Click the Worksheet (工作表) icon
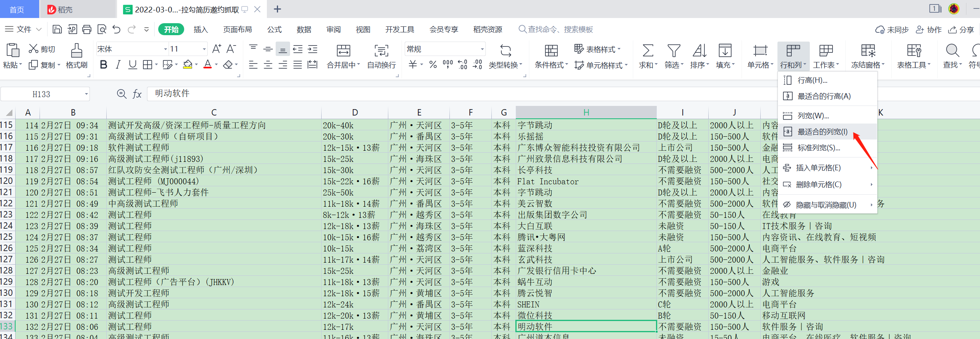The height and width of the screenshot is (339, 980). tap(826, 50)
